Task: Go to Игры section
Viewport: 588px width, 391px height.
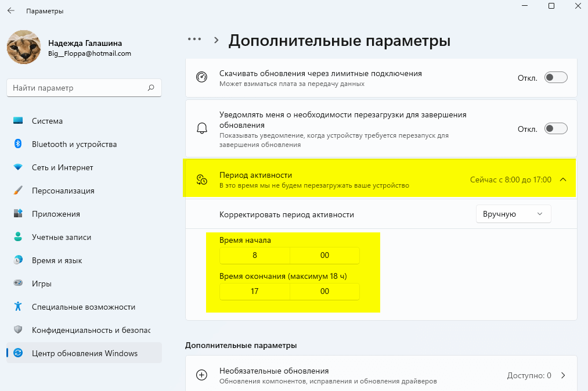Action: click(x=84, y=284)
